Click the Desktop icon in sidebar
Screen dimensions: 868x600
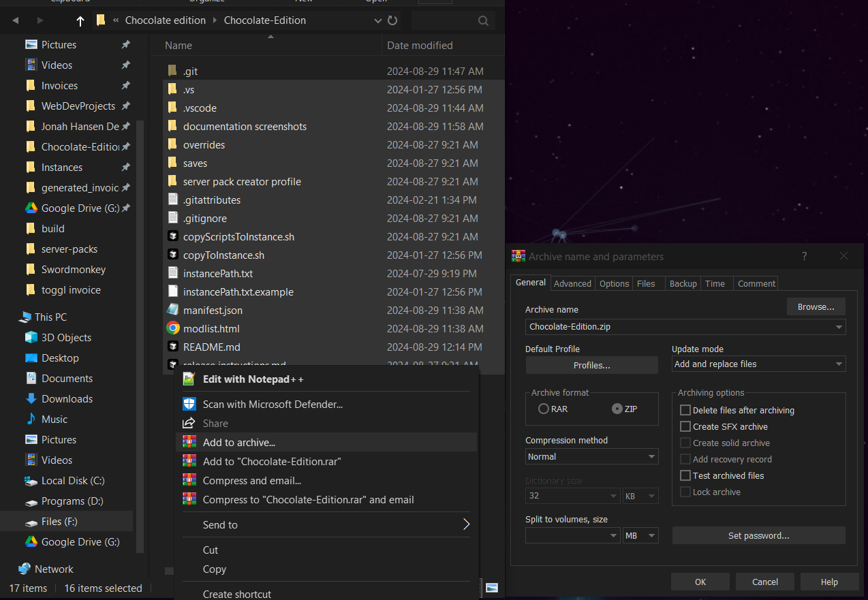pos(31,358)
